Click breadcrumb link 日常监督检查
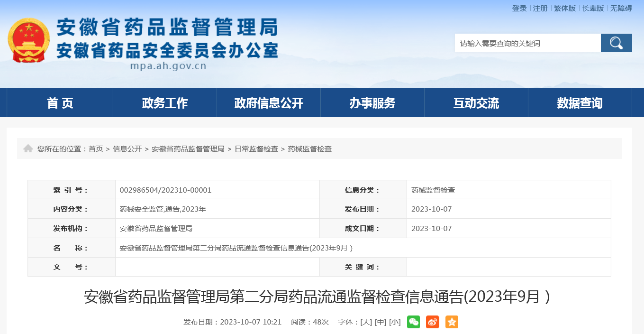This screenshot has height=334, width=644. coord(256,148)
